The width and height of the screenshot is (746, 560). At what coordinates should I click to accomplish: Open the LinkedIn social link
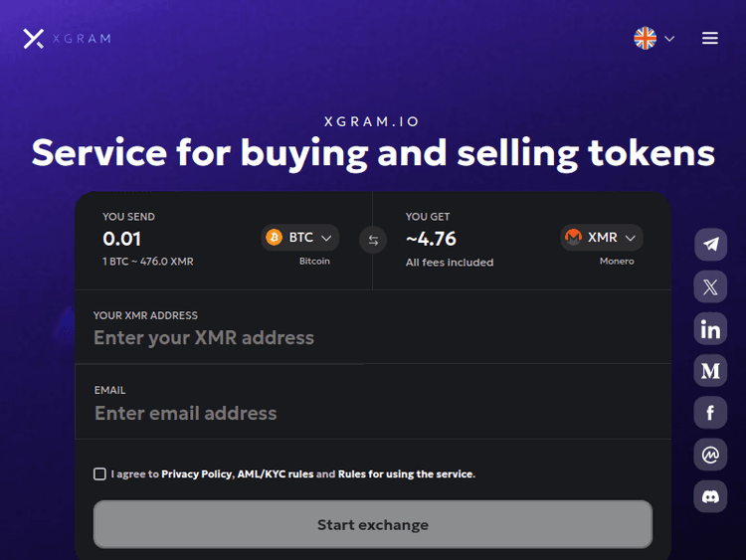point(710,329)
